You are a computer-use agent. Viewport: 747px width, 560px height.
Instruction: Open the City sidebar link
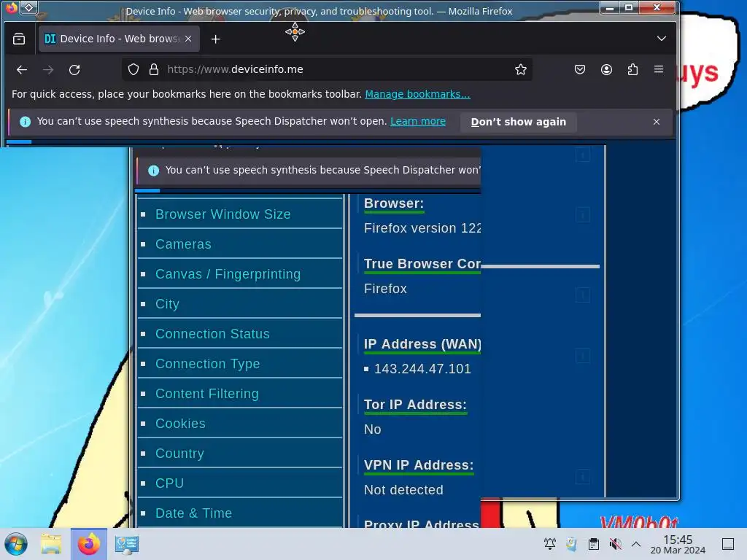pyautogui.click(x=167, y=304)
